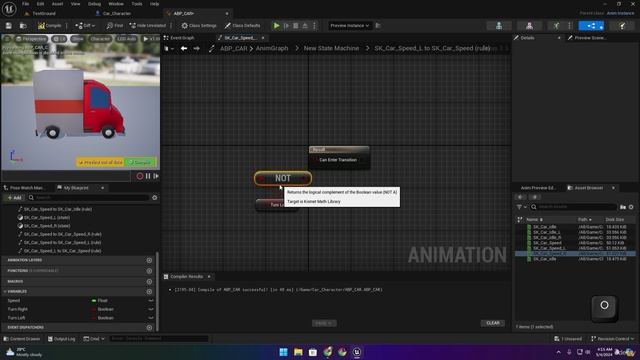Open play options three-dots menu

point(314,26)
